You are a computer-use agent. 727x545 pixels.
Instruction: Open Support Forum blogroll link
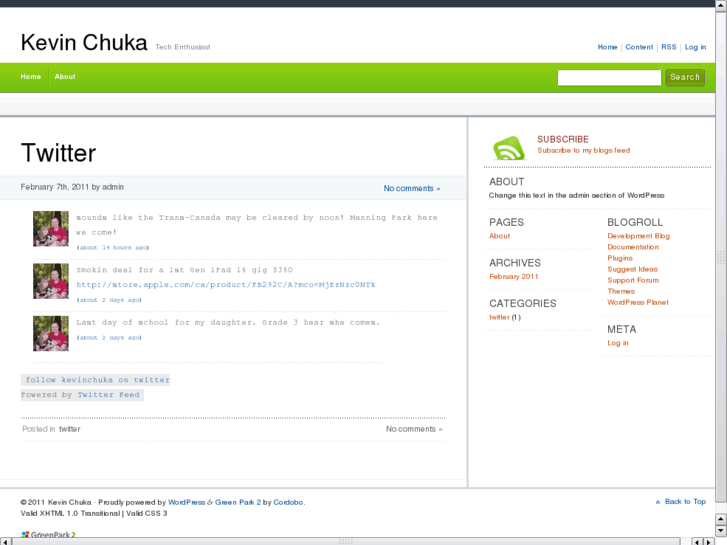tap(633, 280)
